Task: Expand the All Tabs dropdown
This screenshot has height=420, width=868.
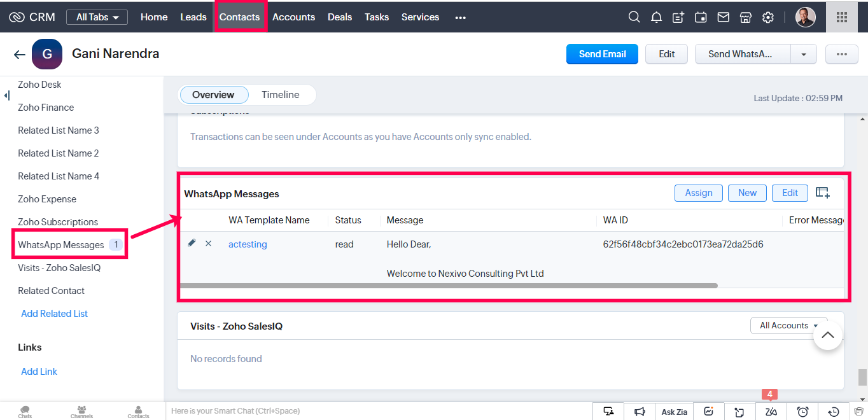Action: [97, 17]
